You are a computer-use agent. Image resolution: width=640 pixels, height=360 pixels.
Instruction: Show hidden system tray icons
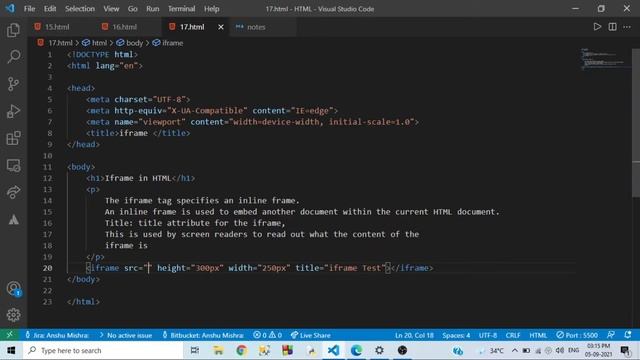click(514, 351)
